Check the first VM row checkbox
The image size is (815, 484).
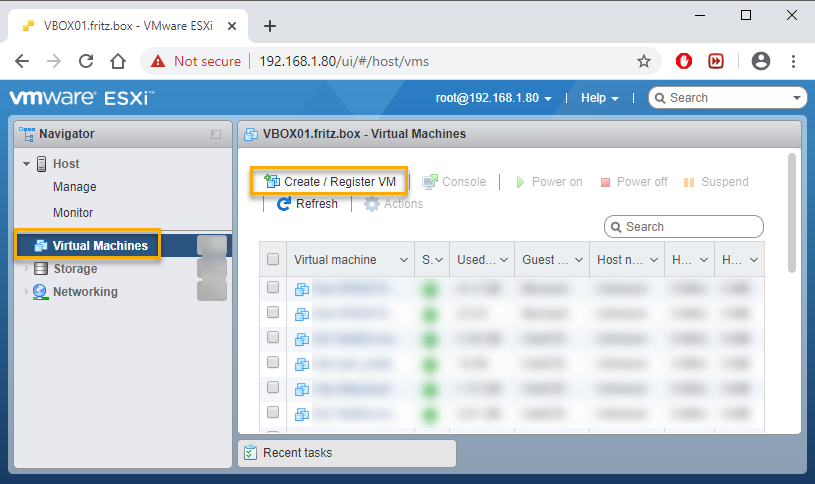(273, 287)
